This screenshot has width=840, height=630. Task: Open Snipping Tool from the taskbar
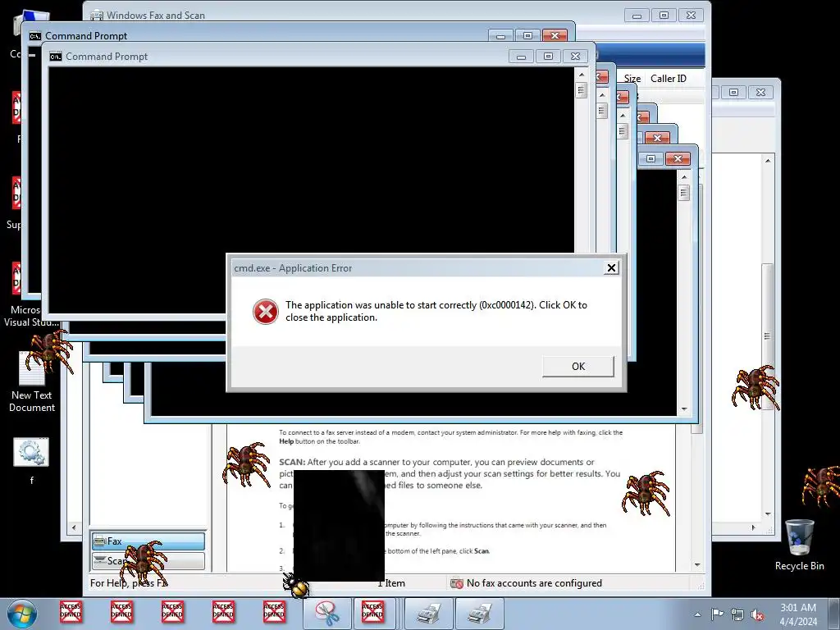[326, 614]
